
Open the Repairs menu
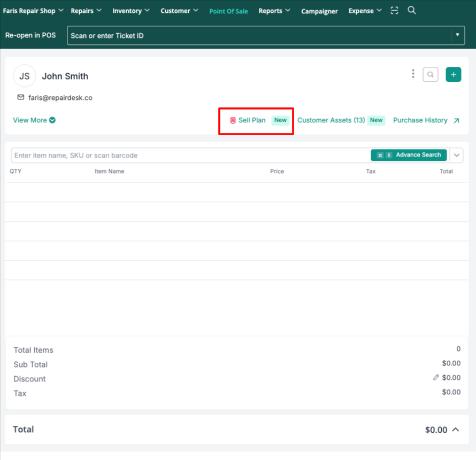(x=86, y=11)
